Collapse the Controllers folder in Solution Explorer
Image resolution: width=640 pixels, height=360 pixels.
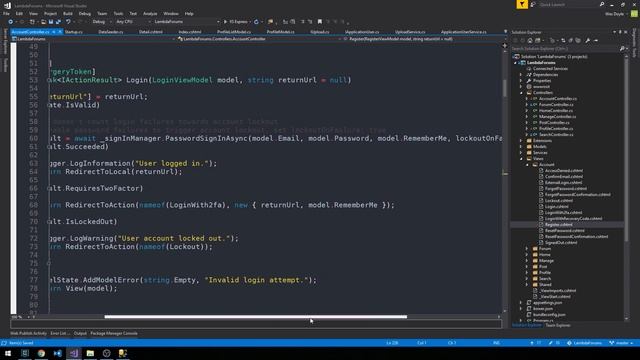click(x=520, y=93)
